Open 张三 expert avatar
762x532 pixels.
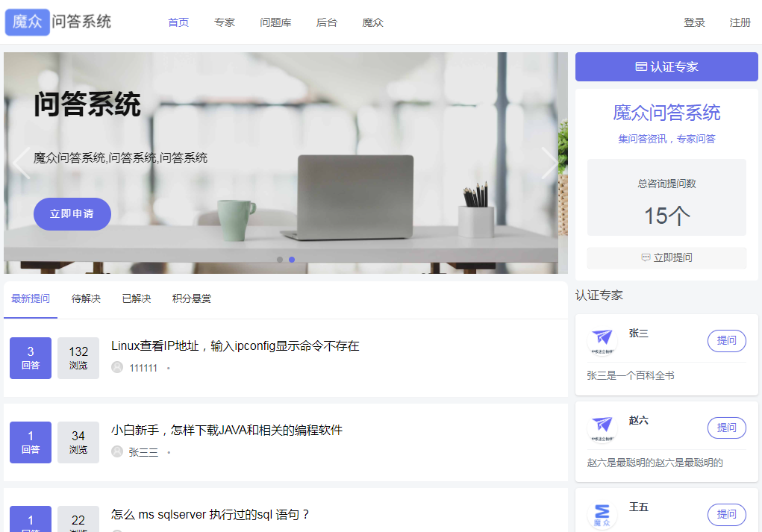602,339
